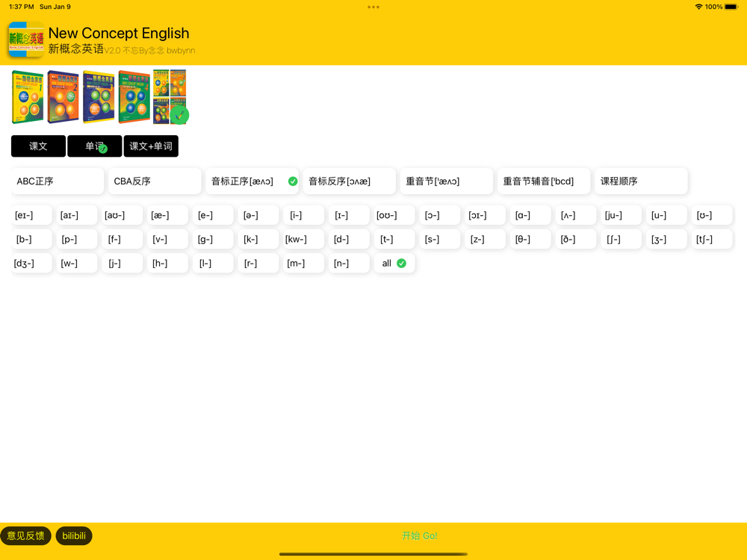Tap the New Concept English app logo
Viewport: 747px width, 560px height.
[x=26, y=40]
